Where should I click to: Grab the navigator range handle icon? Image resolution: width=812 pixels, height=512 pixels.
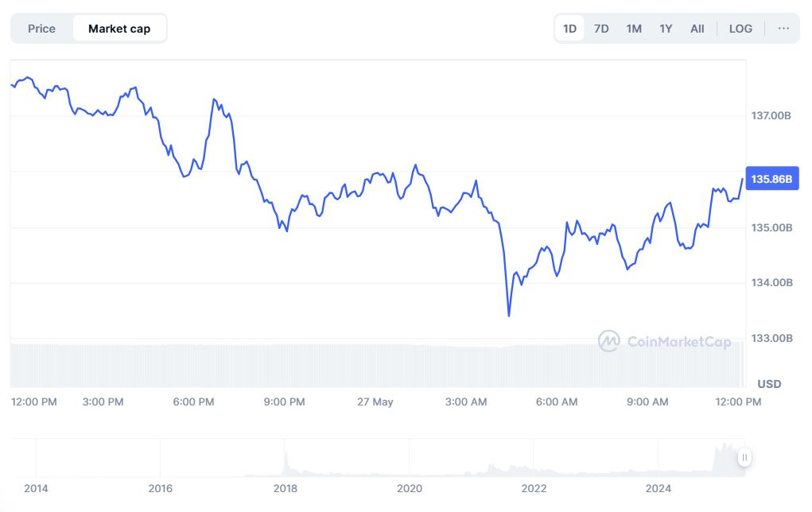(744, 457)
